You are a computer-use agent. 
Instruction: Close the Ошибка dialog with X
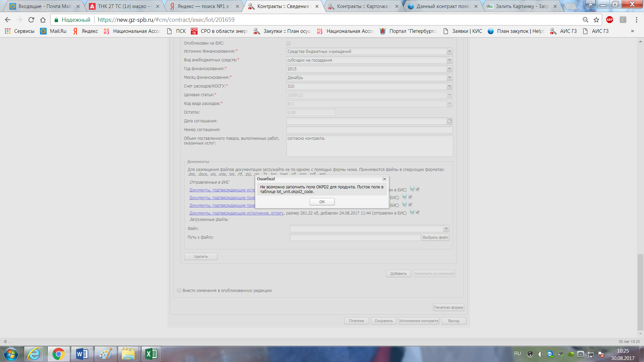(x=384, y=179)
